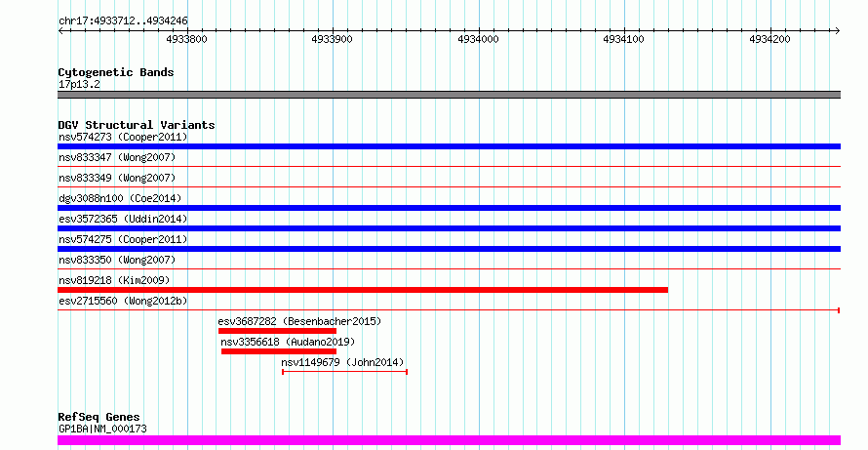Image resolution: width=868 pixels, height=450 pixels.
Task: Click the nsv574275 (Cooper2011) blue bar
Action: [449, 249]
